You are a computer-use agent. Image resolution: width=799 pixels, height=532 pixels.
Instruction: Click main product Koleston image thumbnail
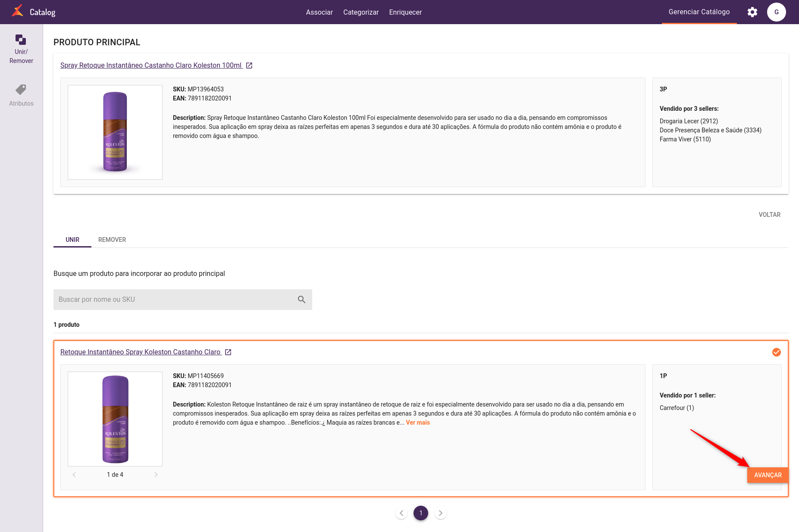tap(115, 132)
